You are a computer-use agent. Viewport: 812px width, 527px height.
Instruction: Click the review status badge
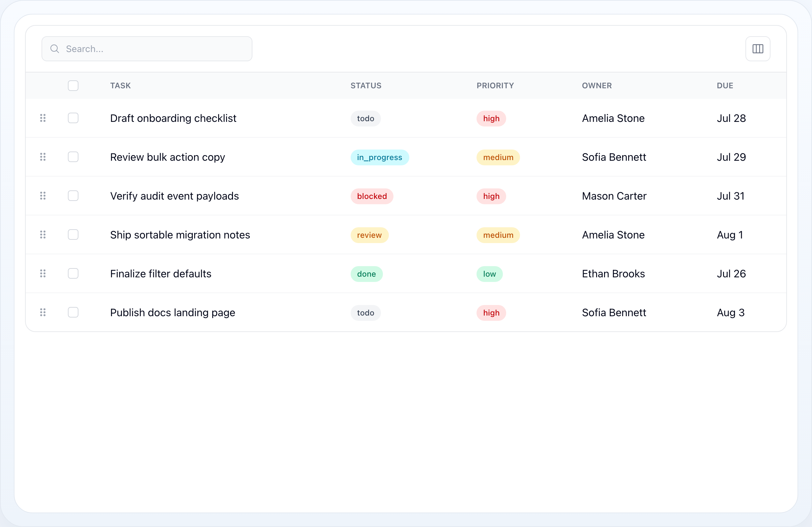point(369,235)
